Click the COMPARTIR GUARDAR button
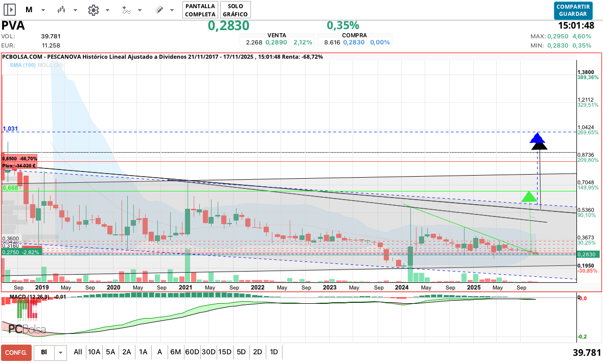 click(573, 10)
